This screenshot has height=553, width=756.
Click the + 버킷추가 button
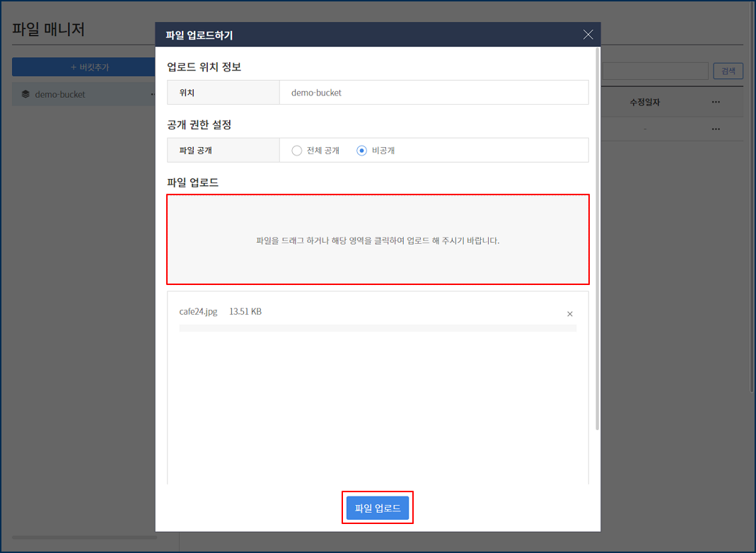point(83,67)
